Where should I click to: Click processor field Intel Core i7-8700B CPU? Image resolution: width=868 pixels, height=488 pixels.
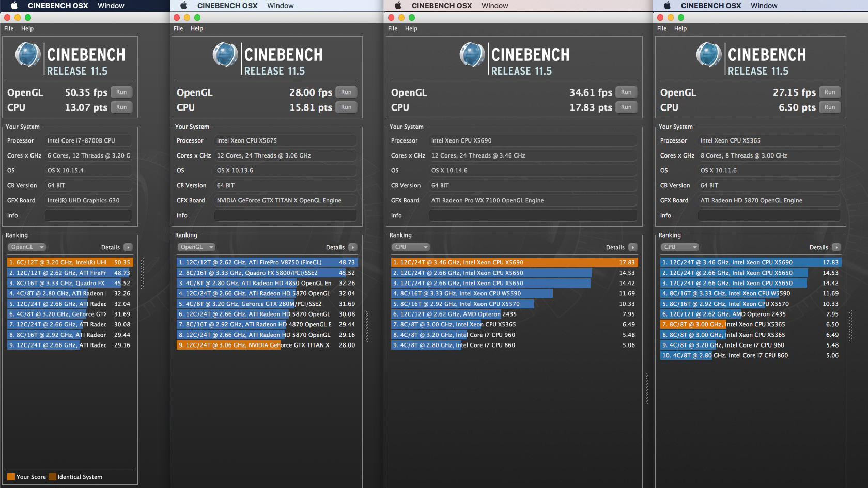pos(88,141)
